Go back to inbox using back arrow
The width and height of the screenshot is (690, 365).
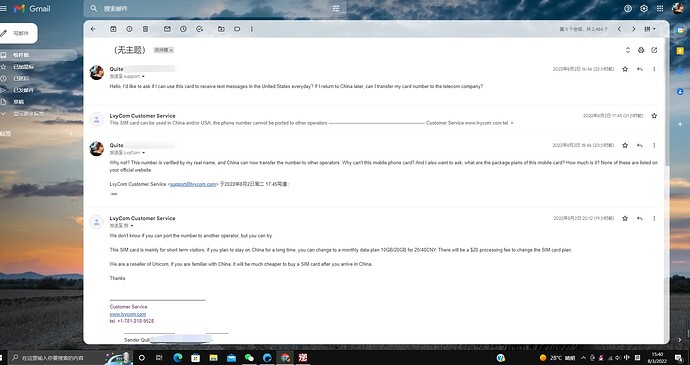[x=93, y=29]
